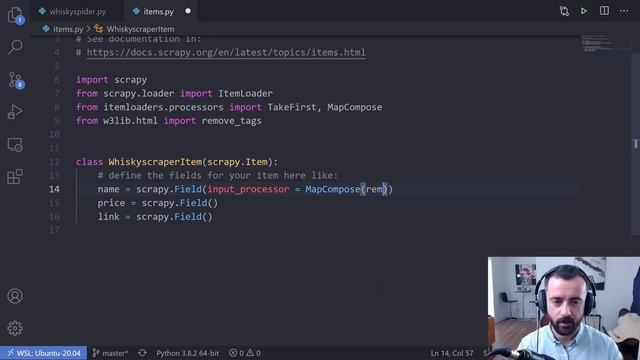Split the editor to the right

coord(604,11)
